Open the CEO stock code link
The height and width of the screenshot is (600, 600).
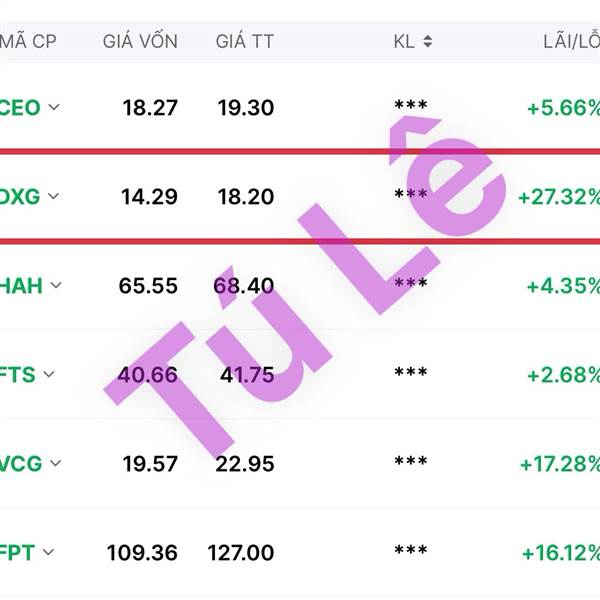[20, 107]
